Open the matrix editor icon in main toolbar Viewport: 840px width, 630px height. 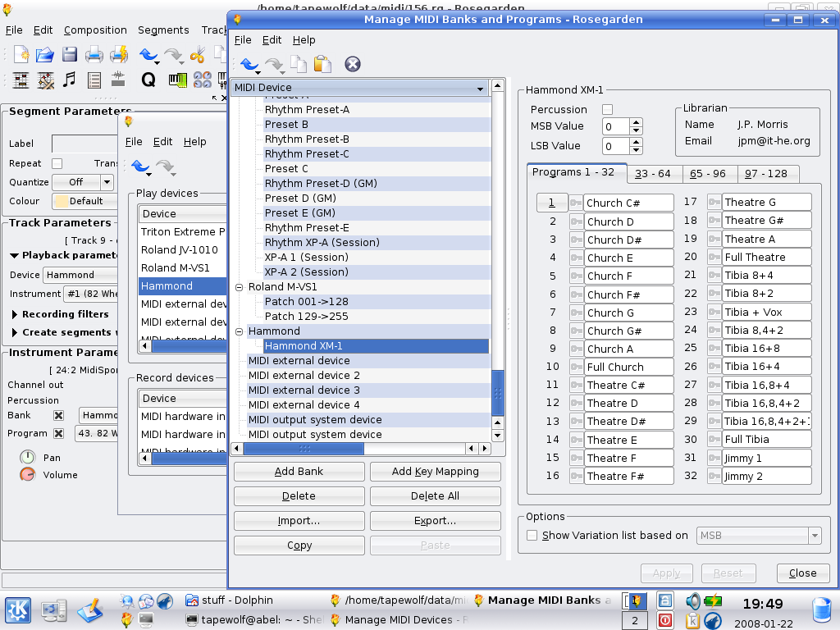click(x=21, y=80)
